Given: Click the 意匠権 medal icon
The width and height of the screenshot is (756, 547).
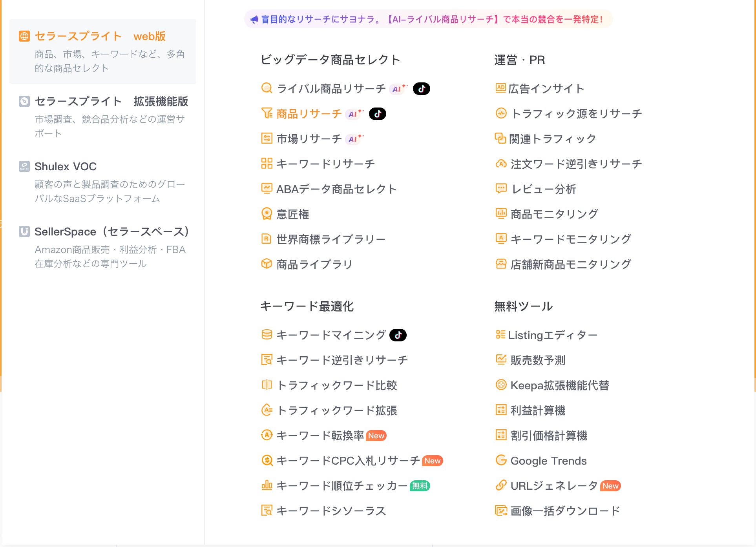Looking at the screenshot, I should click(267, 214).
